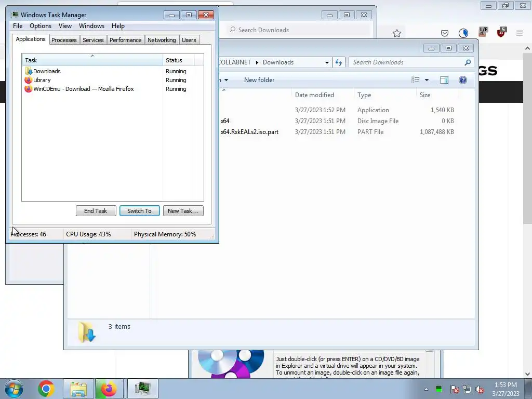Click the Firefox icon beside WinCDEmu task
Screen dimensions: 532x399
[x=29, y=89]
